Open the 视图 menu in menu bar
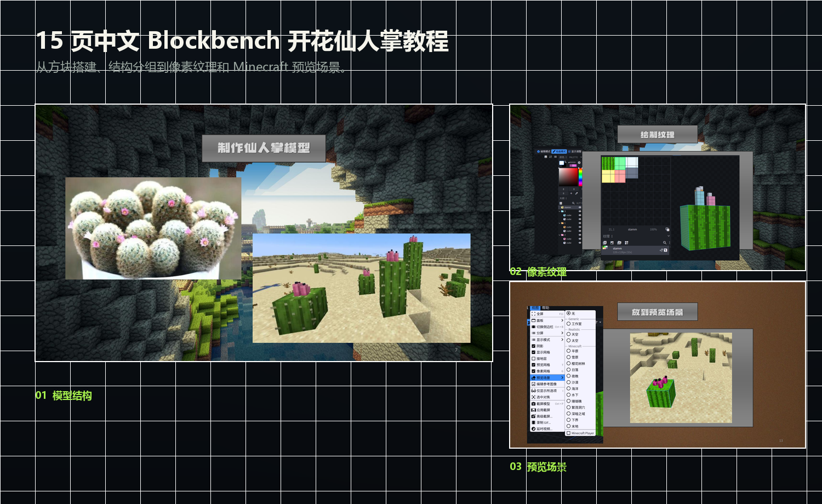The height and width of the screenshot is (504, 822). [x=535, y=308]
